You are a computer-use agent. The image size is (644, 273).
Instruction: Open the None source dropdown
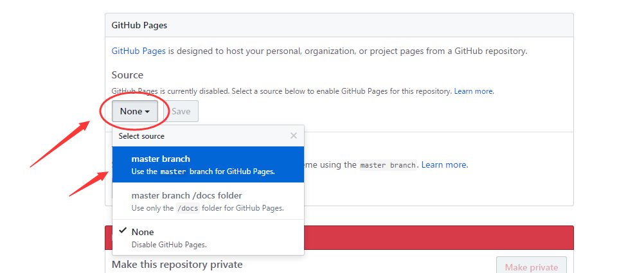[x=135, y=111]
